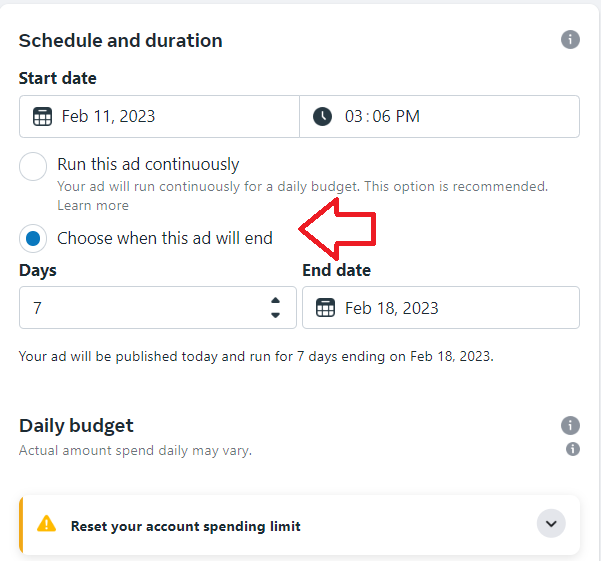Open the Feb 18, 2023 end date field
601x561 pixels.
tap(441, 307)
